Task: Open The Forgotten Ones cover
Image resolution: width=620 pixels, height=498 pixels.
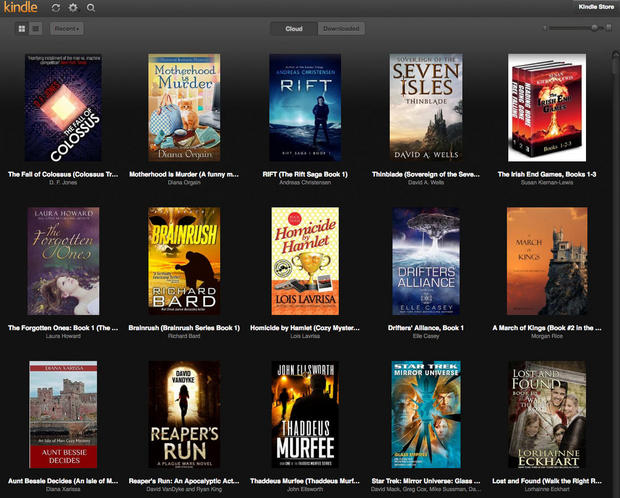Action: pyautogui.click(x=63, y=261)
